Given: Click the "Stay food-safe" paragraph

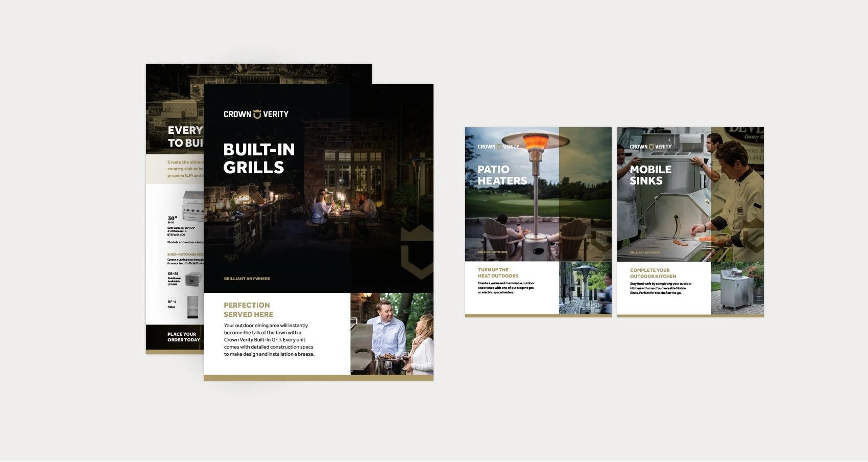Looking at the screenshot, I should coord(661,288).
